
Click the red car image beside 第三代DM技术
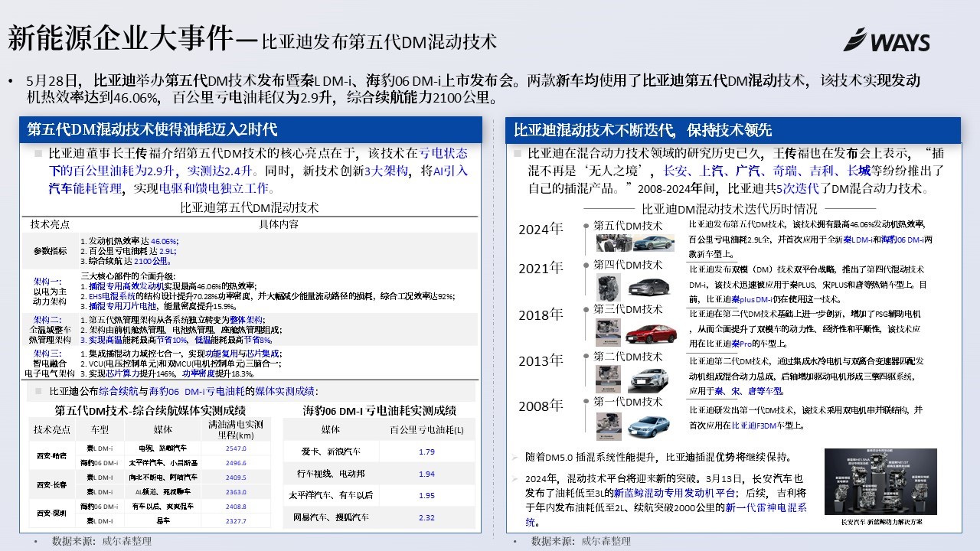pyautogui.click(x=652, y=332)
